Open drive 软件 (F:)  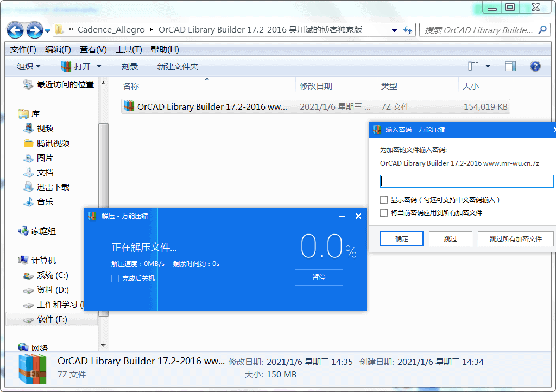click(46, 319)
